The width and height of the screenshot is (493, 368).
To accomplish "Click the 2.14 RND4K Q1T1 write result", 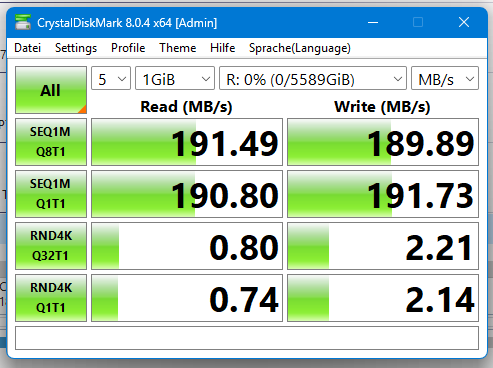I will (x=383, y=298).
